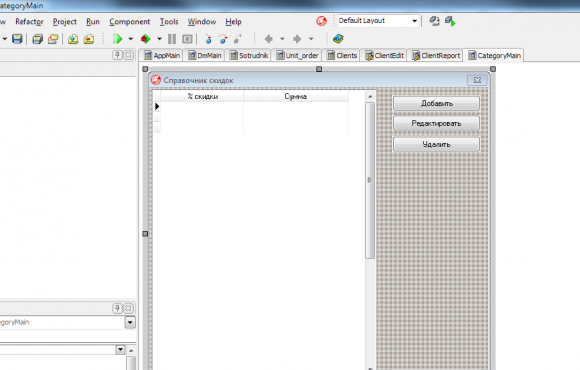Image resolution: width=580 pixels, height=370 pixels.
Task: Open the Component menu
Action: tap(129, 22)
